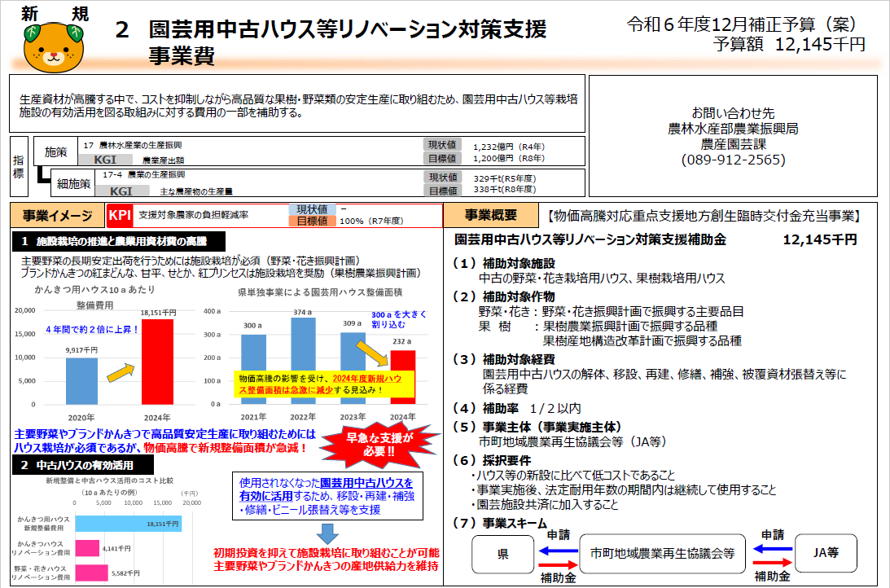The image size is (890, 588).
Task: Click the pink 5,582千円 renovation cost bar
Action: click(x=92, y=573)
